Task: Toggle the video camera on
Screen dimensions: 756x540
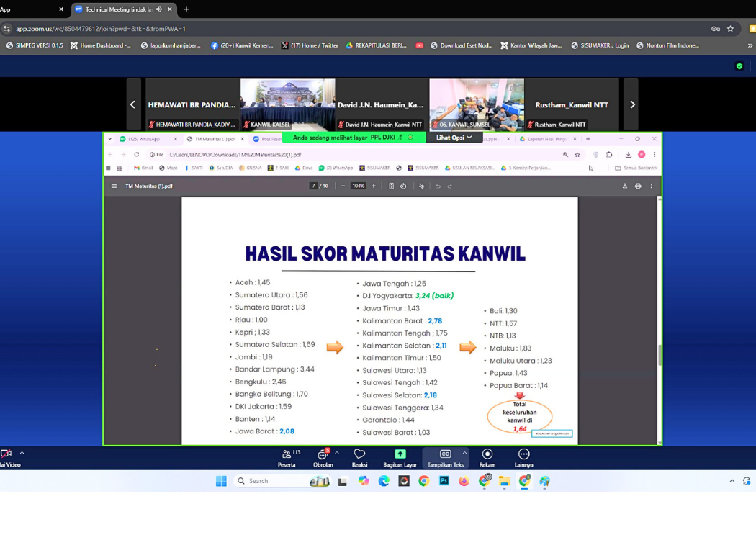Action: pos(6,454)
